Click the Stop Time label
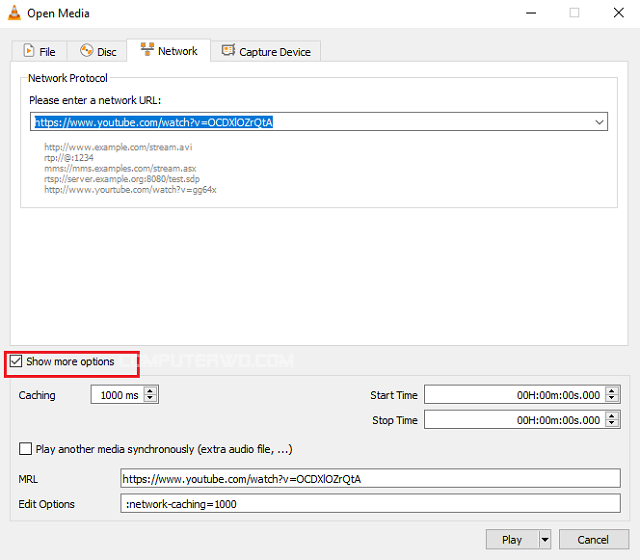640x560 pixels. (395, 420)
